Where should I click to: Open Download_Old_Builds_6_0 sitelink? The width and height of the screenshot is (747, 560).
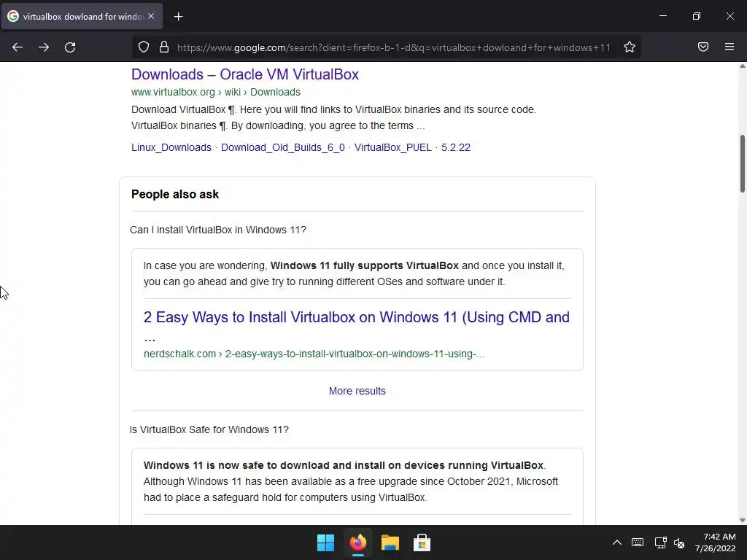(283, 147)
